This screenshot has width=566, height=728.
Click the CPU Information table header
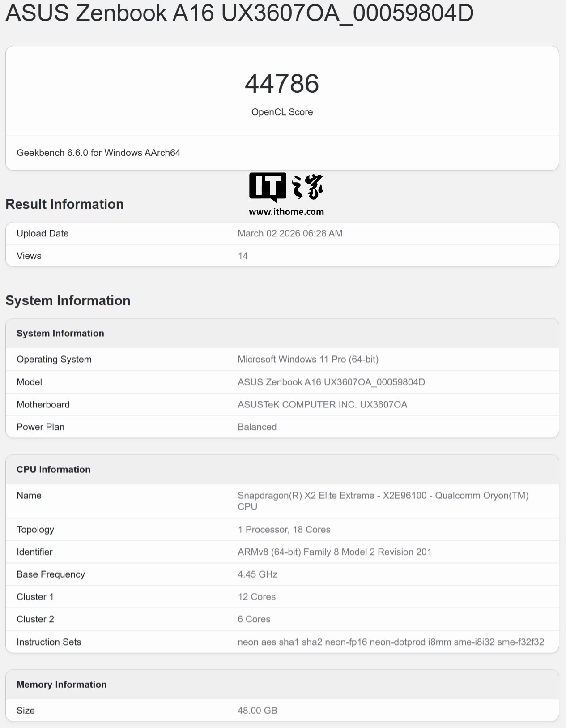(54, 469)
